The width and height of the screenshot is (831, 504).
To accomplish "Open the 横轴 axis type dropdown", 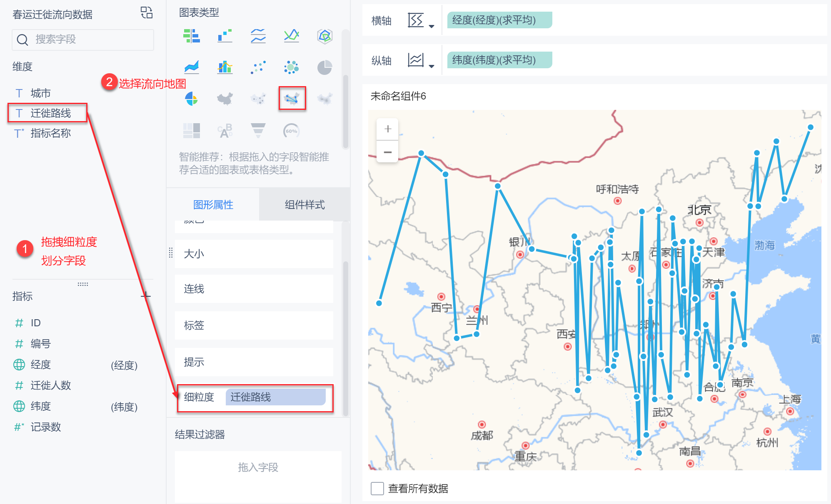I will point(422,21).
